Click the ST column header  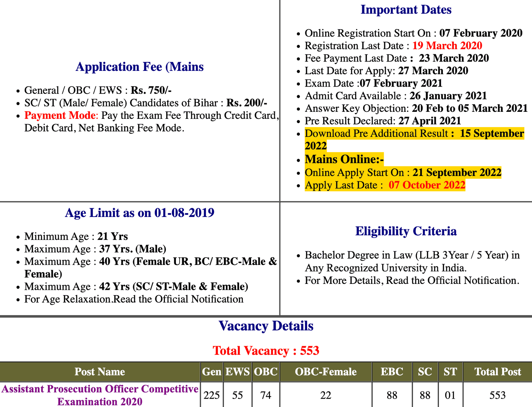point(450,371)
